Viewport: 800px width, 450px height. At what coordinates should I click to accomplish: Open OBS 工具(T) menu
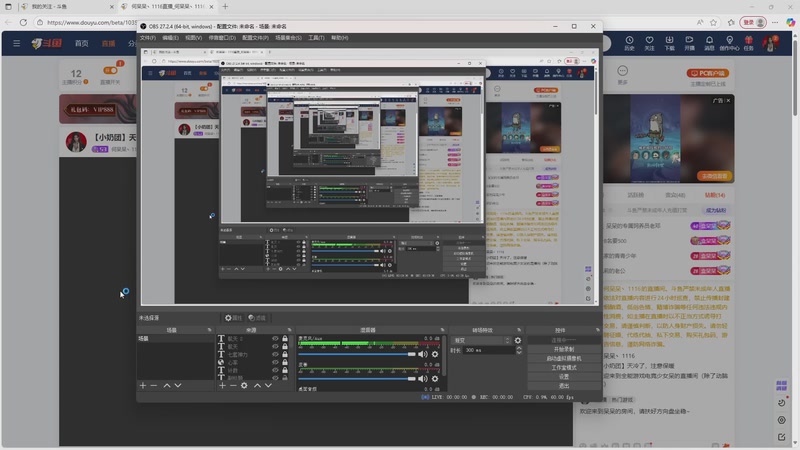tap(316, 38)
